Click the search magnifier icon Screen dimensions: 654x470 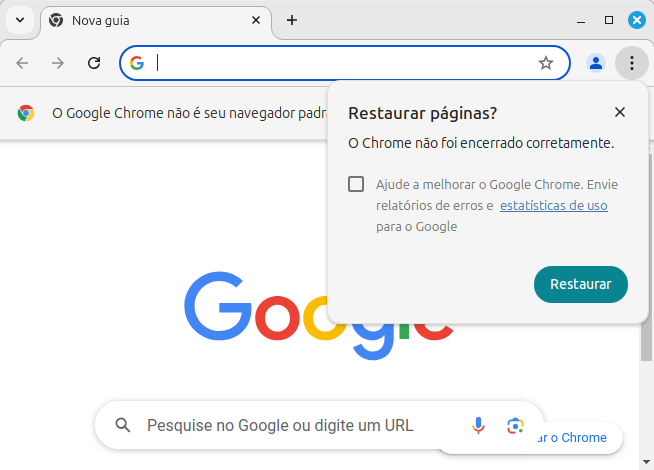point(123,425)
